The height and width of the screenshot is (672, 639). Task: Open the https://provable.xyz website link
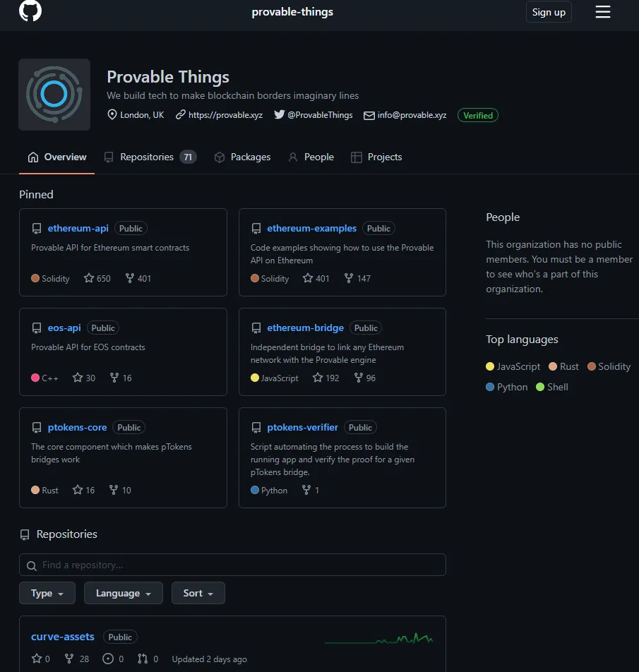point(225,115)
